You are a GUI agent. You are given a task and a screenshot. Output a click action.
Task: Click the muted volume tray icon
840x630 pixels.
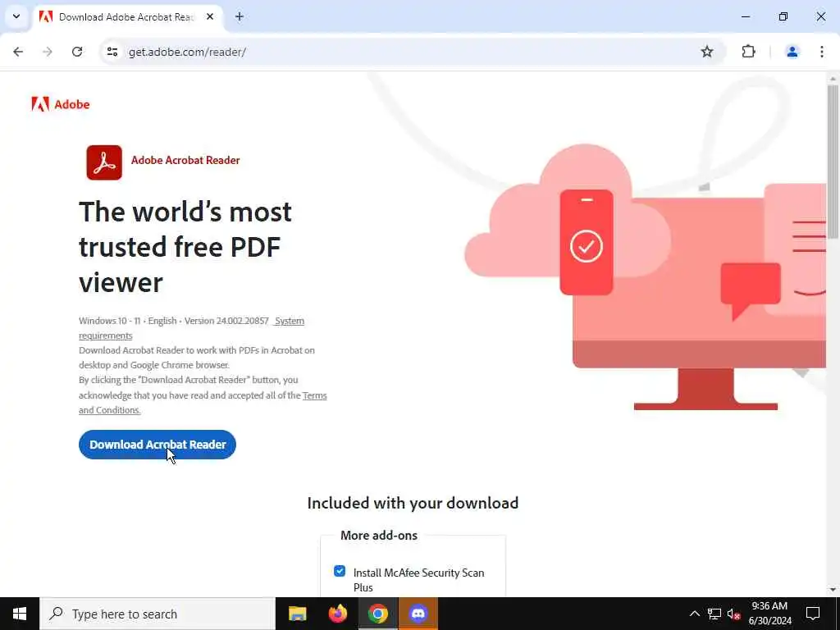pyautogui.click(x=734, y=614)
